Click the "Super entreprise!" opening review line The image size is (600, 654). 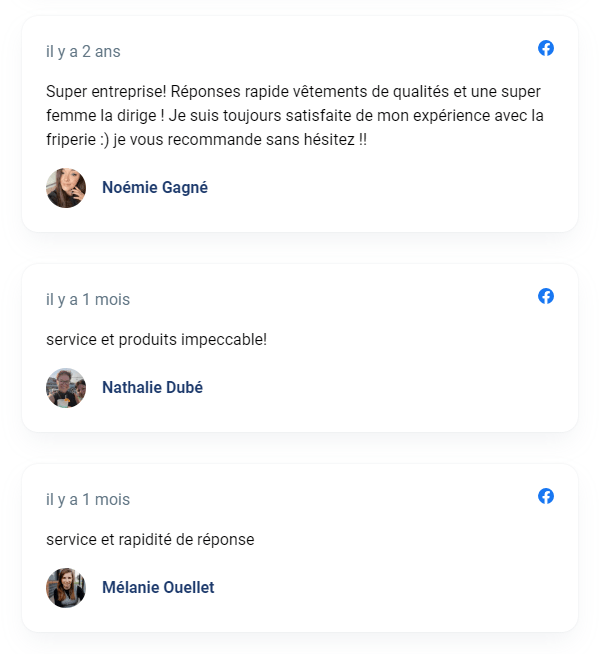[x=293, y=92]
